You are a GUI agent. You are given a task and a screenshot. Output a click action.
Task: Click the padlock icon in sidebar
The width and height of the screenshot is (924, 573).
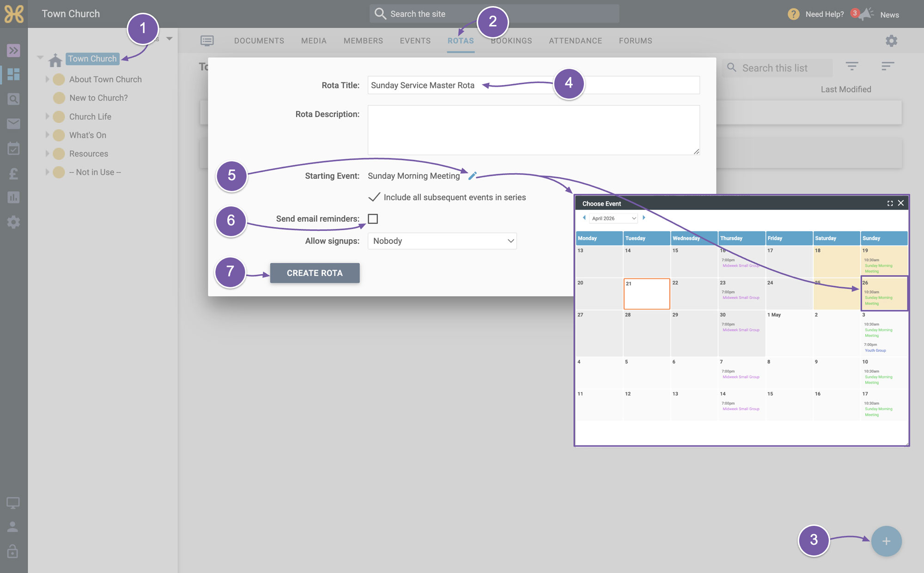[x=13, y=551]
